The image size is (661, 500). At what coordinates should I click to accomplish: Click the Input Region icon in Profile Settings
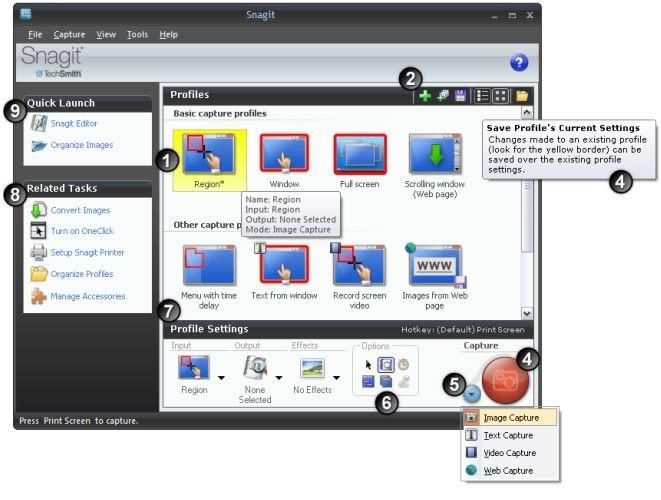194,367
